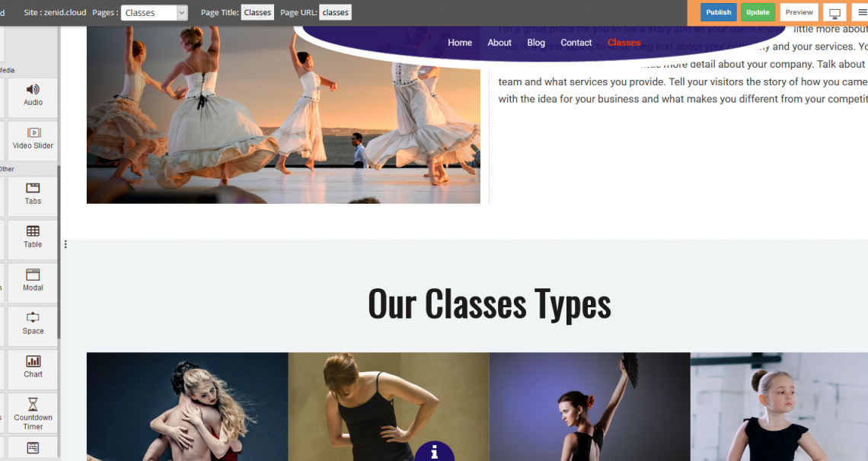Click the info icon on dance photo

click(x=435, y=452)
